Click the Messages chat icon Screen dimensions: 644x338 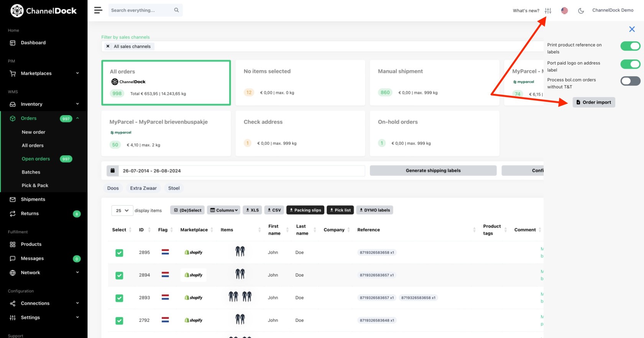pos(13,259)
